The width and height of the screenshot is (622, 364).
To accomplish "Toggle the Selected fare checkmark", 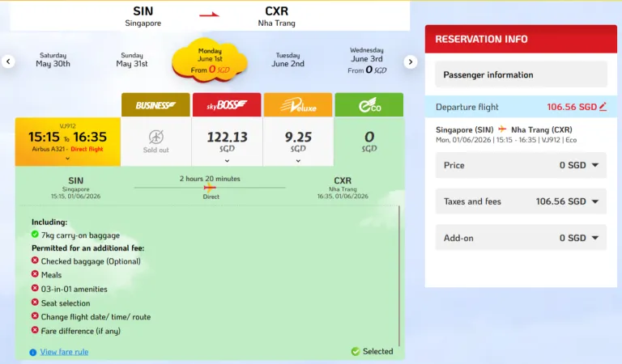I will point(356,352).
